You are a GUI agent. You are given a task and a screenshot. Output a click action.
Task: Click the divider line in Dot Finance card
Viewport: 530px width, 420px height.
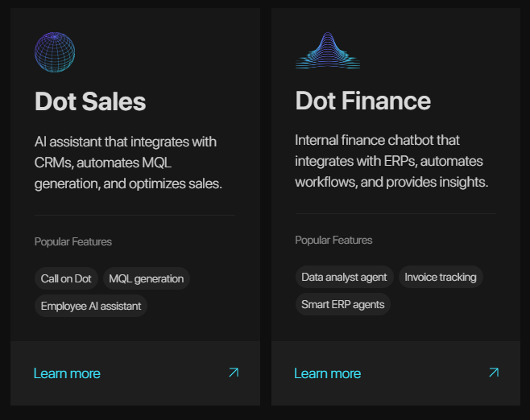coord(395,214)
